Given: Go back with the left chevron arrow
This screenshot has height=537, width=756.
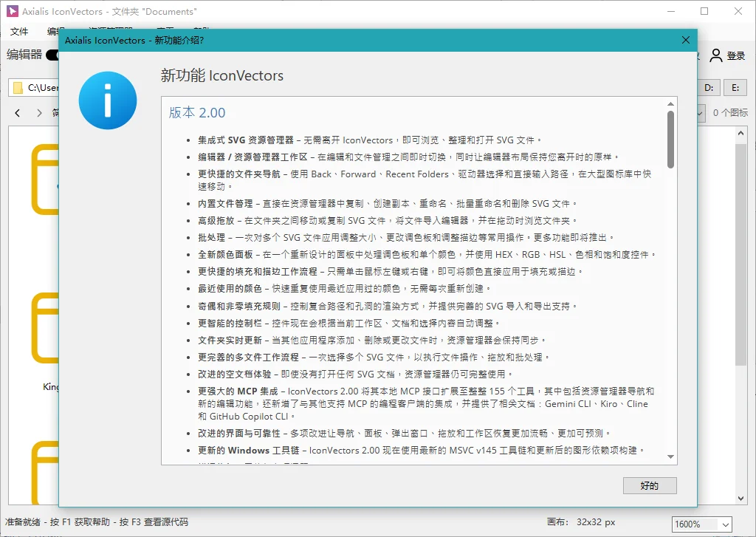Looking at the screenshot, I should click(x=18, y=113).
